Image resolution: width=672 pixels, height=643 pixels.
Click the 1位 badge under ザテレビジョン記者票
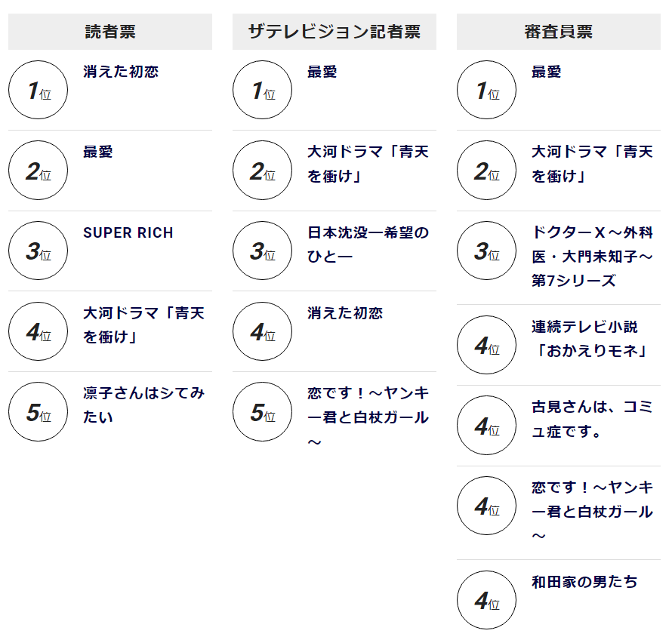point(262,90)
